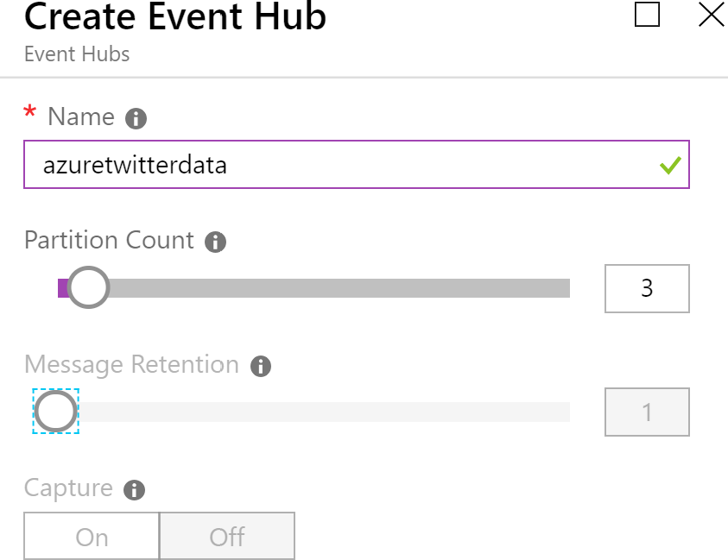
Task: Click the Partition Count value box showing 3
Action: 647,288
